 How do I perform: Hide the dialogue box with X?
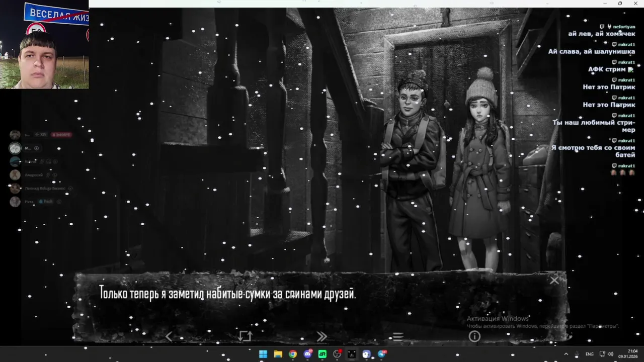click(554, 281)
